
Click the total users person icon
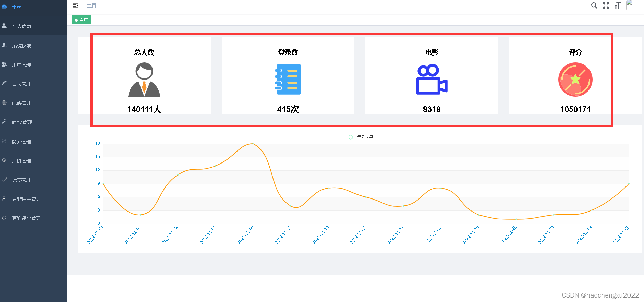[x=144, y=80]
